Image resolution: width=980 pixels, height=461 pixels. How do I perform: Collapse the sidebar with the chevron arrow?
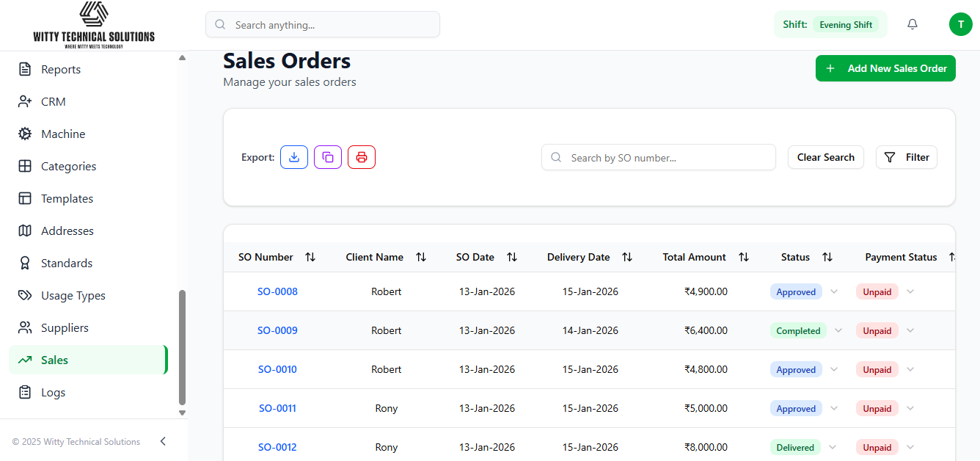click(163, 441)
